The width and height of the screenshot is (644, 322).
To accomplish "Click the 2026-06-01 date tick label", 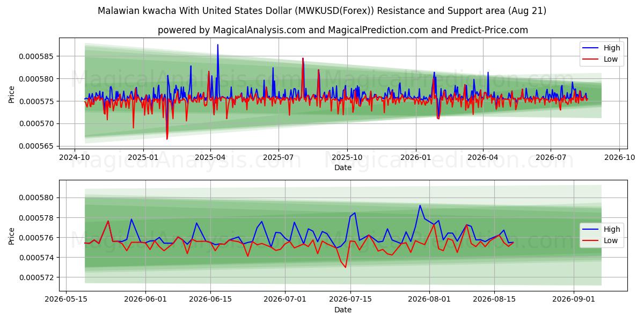I will 146,299.
